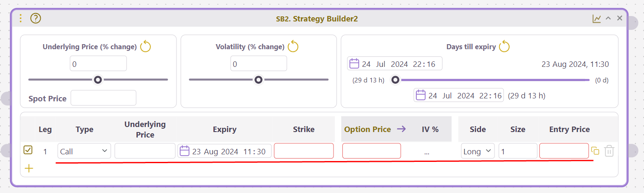This screenshot has height=193, width=644.
Task: Duplicate leg 1 with copy icon
Action: [595, 151]
